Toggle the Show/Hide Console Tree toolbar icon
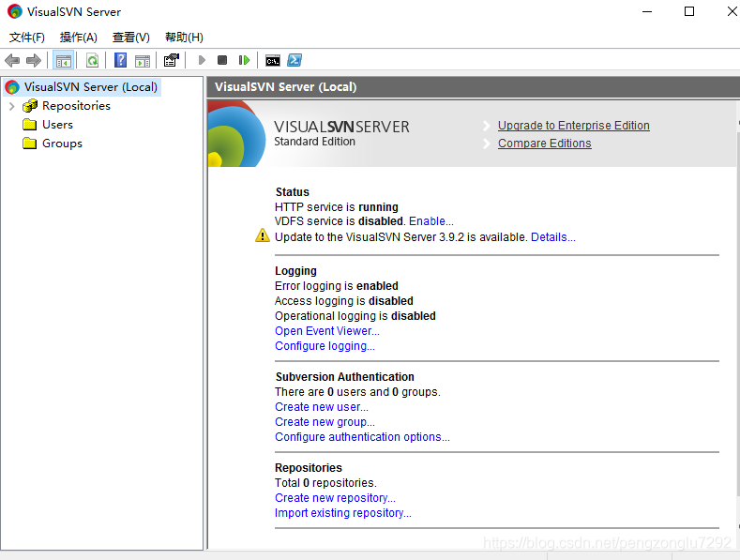This screenshot has height=560, width=740. pos(63,60)
